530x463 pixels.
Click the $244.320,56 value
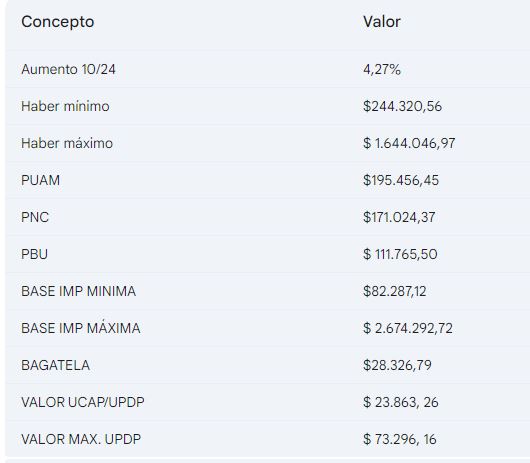[402, 106]
